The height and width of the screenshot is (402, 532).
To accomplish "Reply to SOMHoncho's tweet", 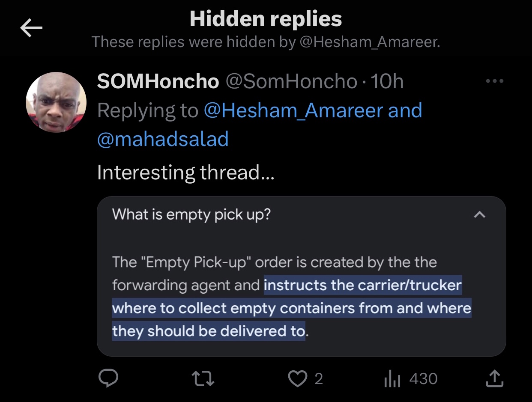I will [109, 378].
